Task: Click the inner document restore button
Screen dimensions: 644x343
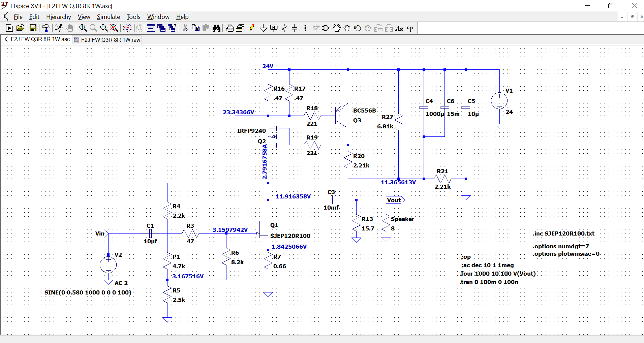Action: click(x=632, y=17)
